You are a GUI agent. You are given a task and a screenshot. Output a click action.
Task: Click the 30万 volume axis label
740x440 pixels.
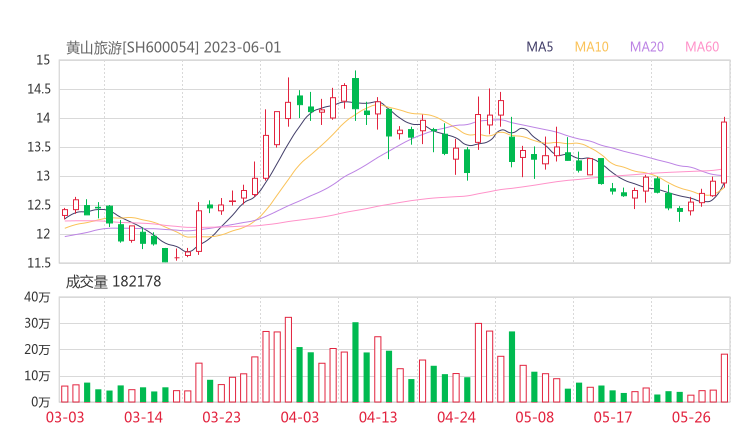[x=37, y=323]
